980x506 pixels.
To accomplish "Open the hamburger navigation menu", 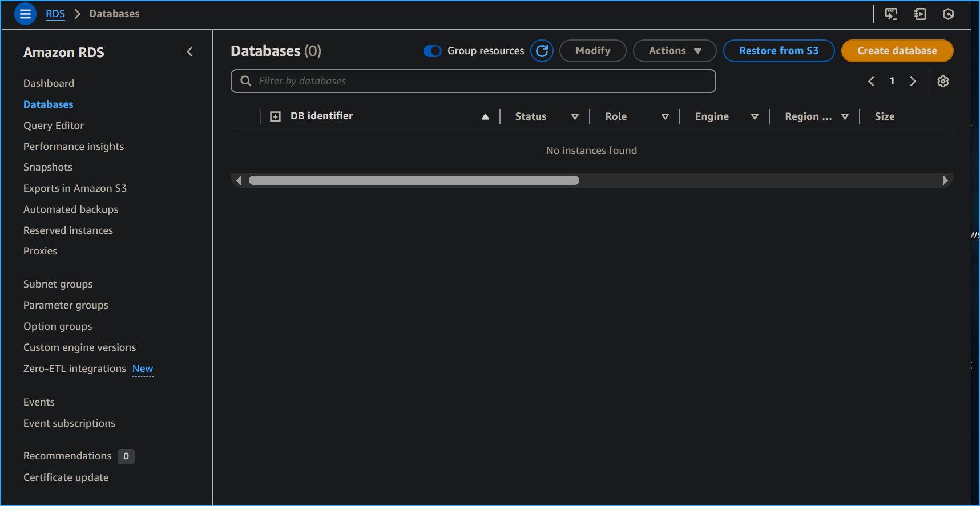I will tap(25, 14).
